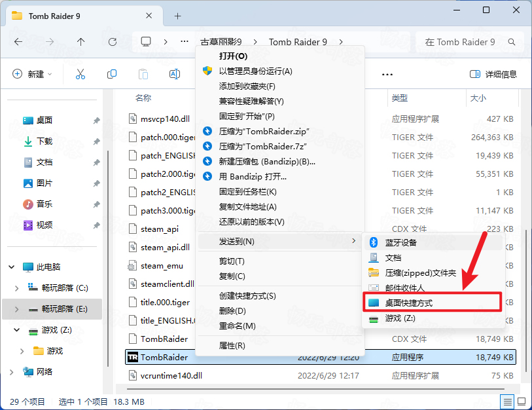Open the 发送到(N) submenu
Image resolution: width=532 pixels, height=410 pixels.
[x=280, y=242]
